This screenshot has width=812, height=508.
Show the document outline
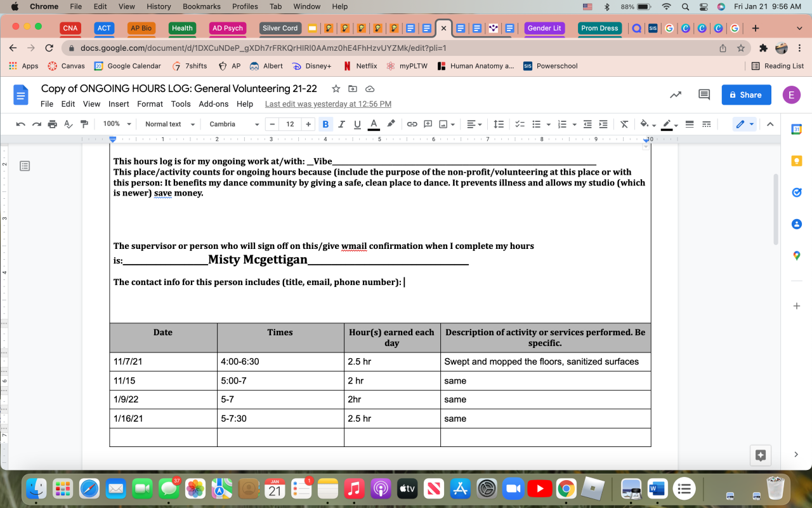(25, 166)
